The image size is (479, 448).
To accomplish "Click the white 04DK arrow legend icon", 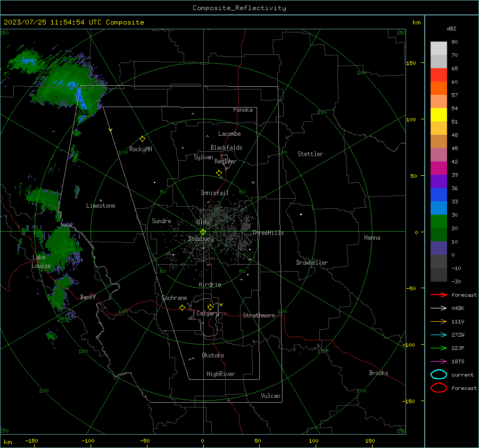I will click(x=439, y=308).
